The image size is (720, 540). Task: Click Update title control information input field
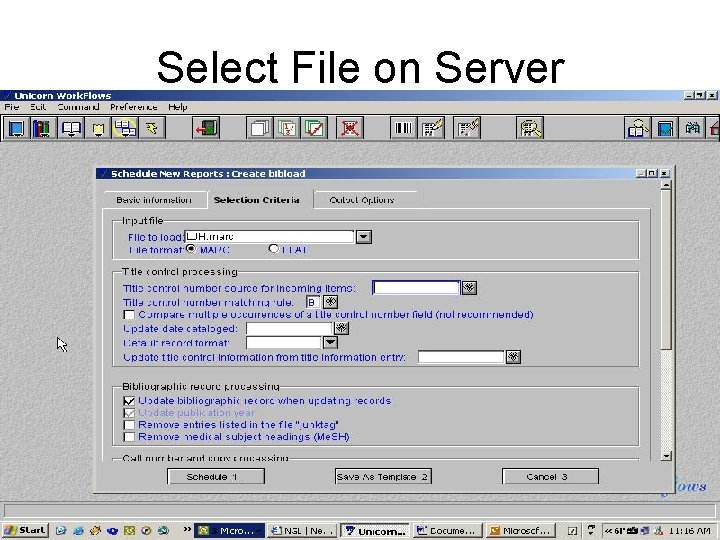(x=461, y=357)
